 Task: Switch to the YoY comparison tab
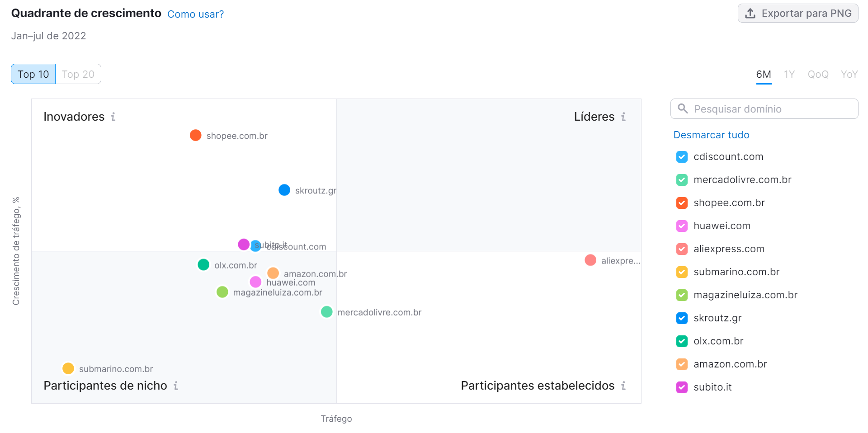(849, 75)
